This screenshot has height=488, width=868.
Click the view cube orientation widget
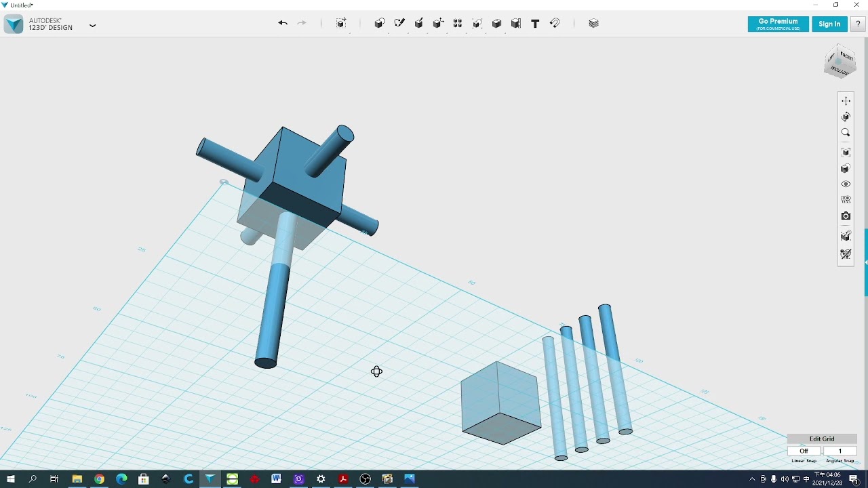coord(840,62)
